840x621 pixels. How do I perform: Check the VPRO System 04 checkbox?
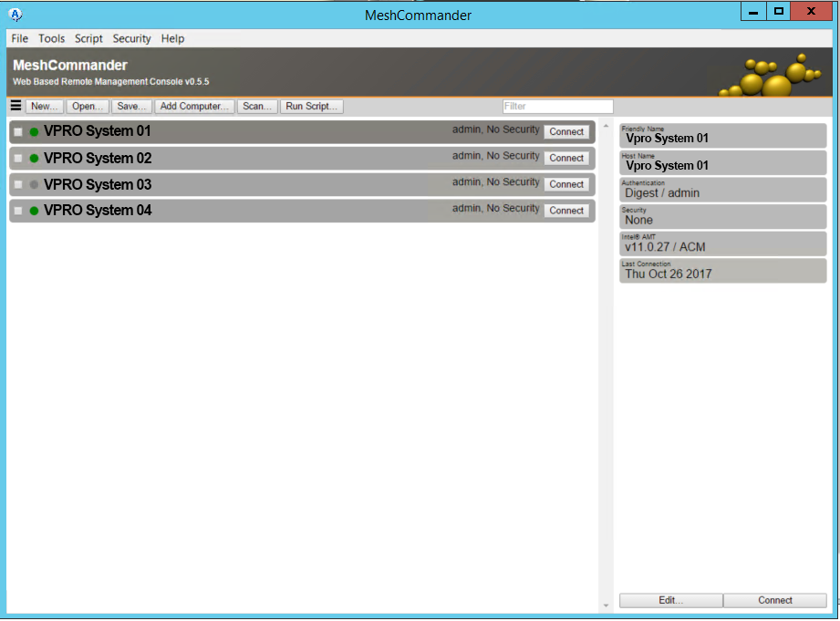tap(16, 210)
